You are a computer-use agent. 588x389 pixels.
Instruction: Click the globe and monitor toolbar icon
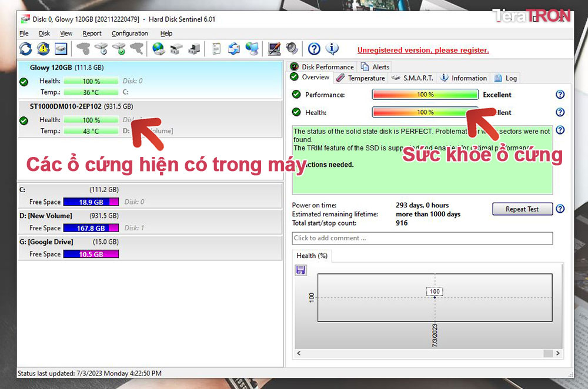(252, 49)
